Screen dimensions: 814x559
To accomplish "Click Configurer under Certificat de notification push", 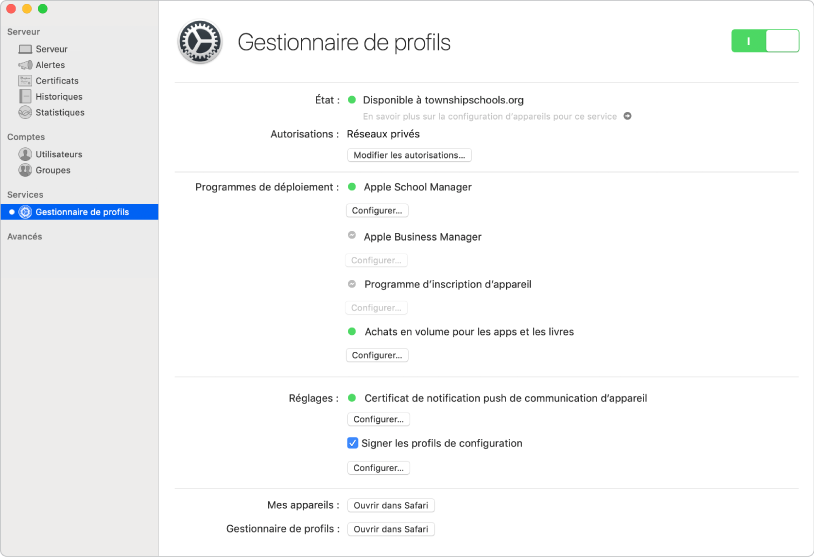I will coord(378,419).
